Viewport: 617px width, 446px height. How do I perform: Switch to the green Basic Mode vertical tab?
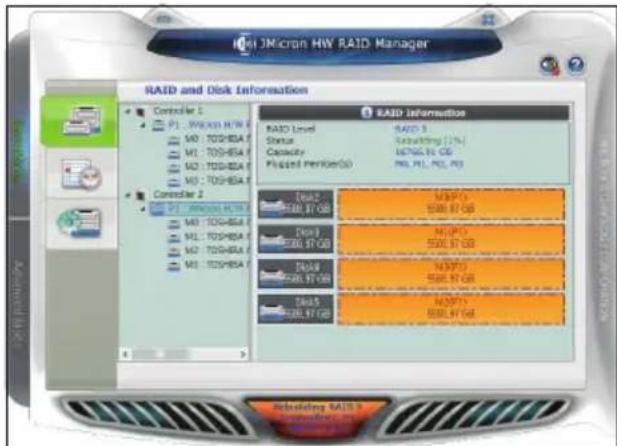click(x=18, y=152)
